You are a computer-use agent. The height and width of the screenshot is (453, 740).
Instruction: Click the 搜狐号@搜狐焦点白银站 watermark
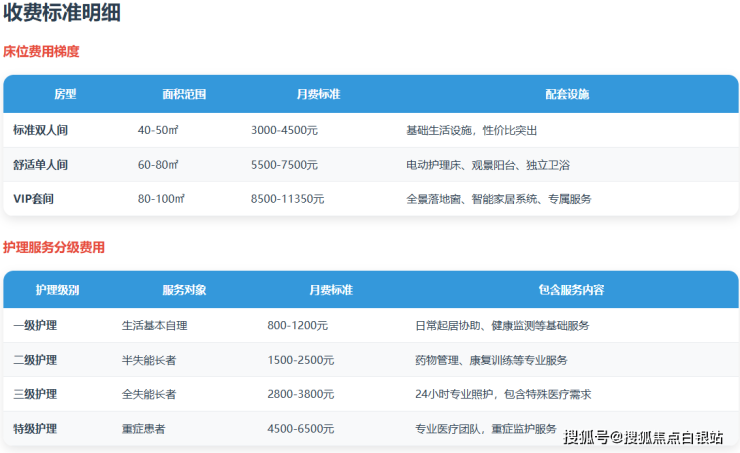pos(643,436)
